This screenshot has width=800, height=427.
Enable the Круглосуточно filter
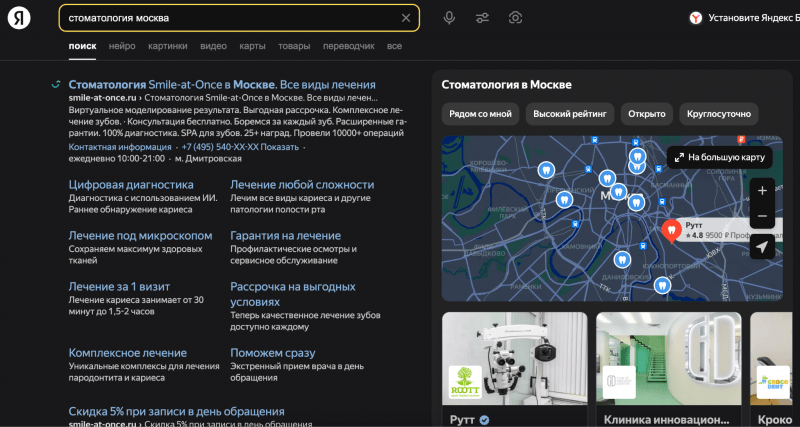point(718,114)
